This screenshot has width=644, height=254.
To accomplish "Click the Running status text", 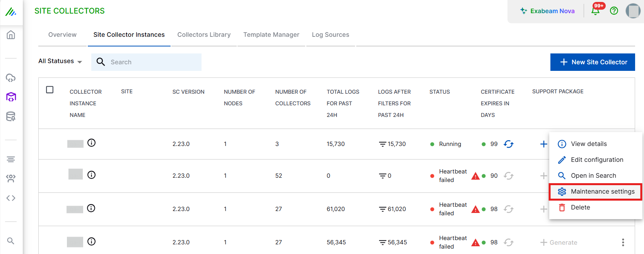I will tap(450, 144).
